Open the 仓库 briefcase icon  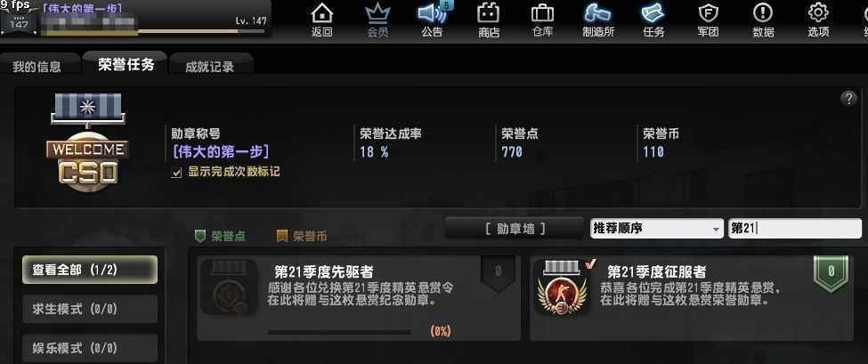pyautogui.click(x=542, y=14)
